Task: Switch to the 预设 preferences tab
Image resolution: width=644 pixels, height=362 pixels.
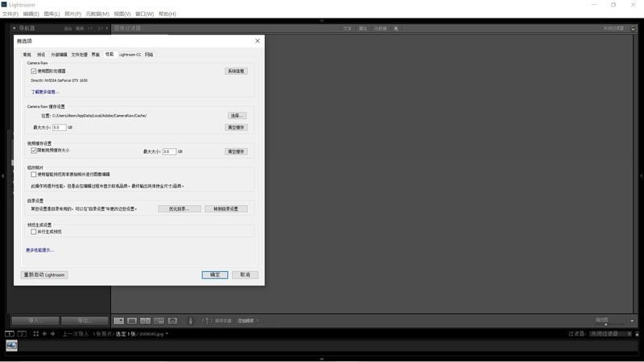Action: tap(41, 55)
